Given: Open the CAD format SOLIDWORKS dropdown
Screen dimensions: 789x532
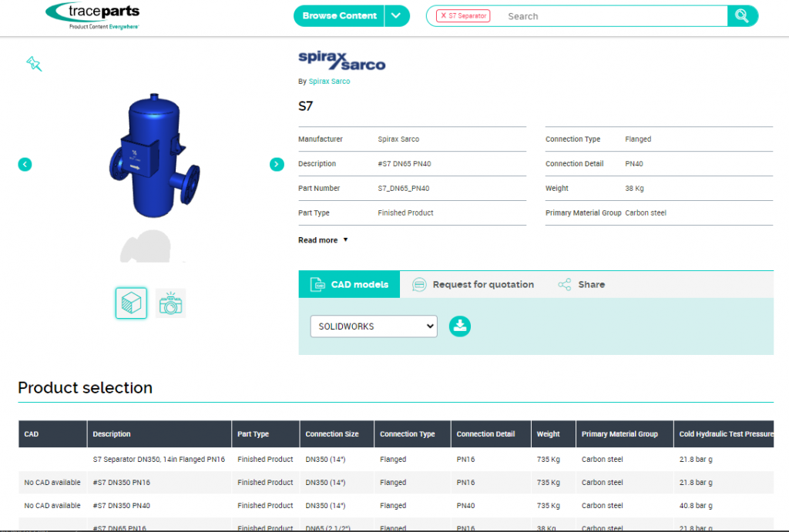Looking at the screenshot, I should [374, 326].
